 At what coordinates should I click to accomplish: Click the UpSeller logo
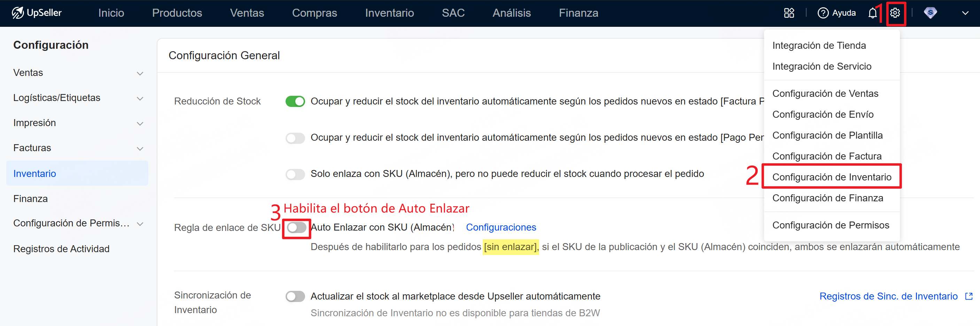click(x=37, y=13)
